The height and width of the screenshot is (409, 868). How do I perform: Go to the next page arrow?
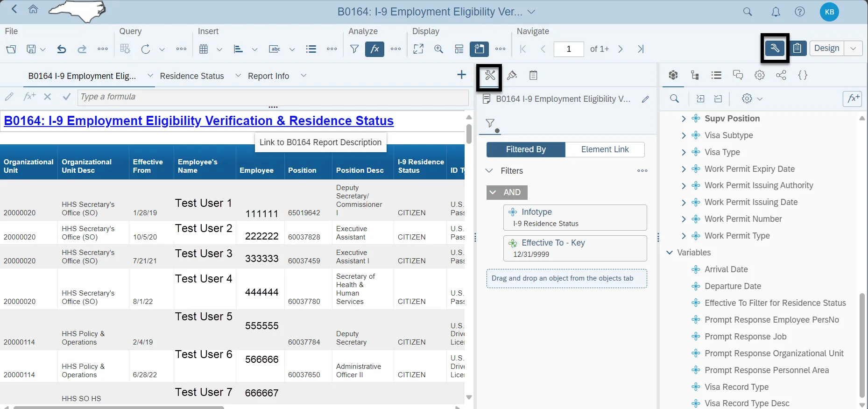pyautogui.click(x=621, y=49)
